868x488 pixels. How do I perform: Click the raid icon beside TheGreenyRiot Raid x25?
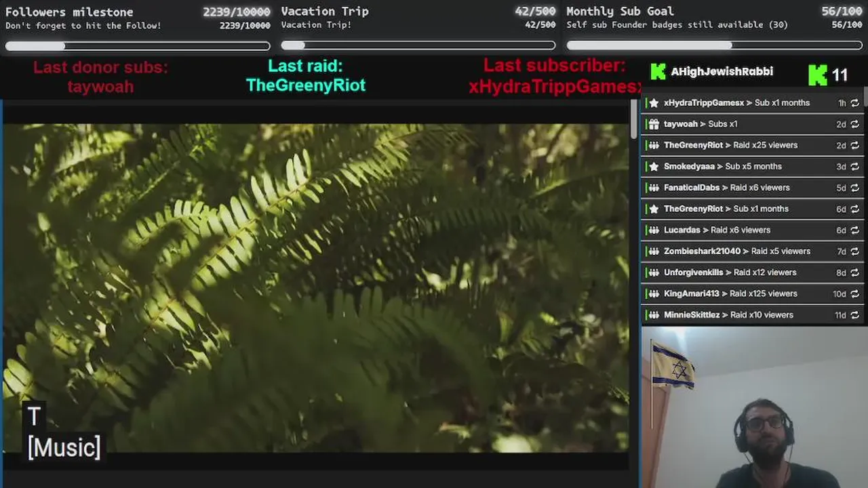click(654, 145)
